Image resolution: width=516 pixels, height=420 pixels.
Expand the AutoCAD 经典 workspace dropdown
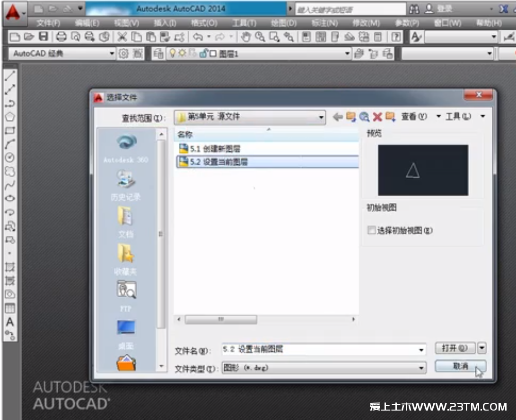[x=112, y=53]
